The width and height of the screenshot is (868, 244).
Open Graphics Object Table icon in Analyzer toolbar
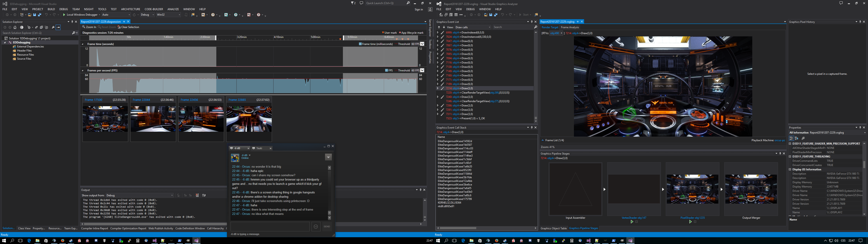click(x=456, y=15)
